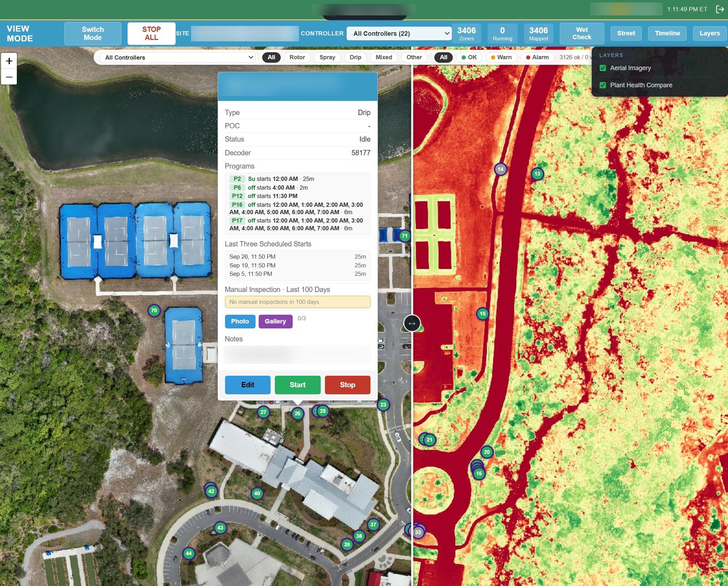This screenshot has width=728, height=586.
Task: Zoom out with the map minus button
Action: tap(9, 77)
